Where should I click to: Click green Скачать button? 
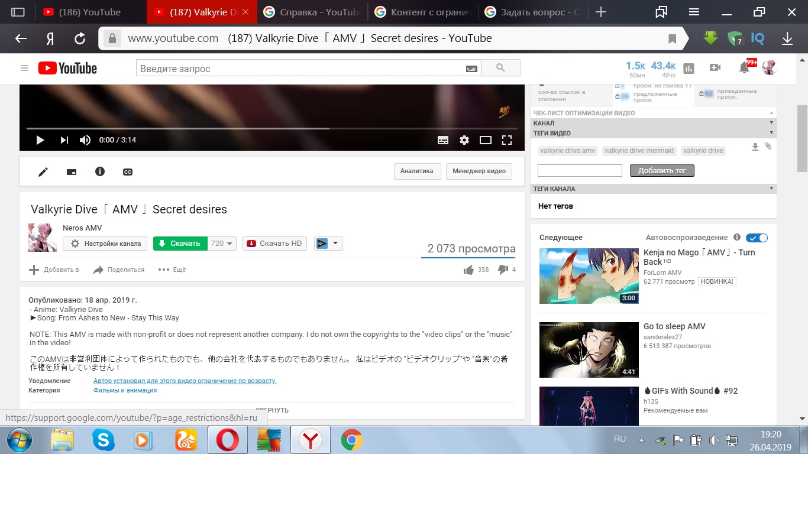point(180,244)
